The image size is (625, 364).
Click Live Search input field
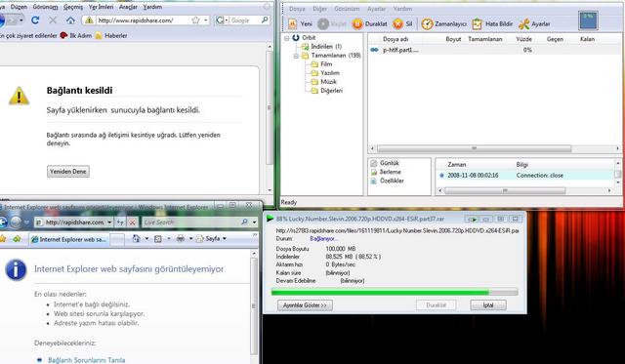[x=190, y=222]
